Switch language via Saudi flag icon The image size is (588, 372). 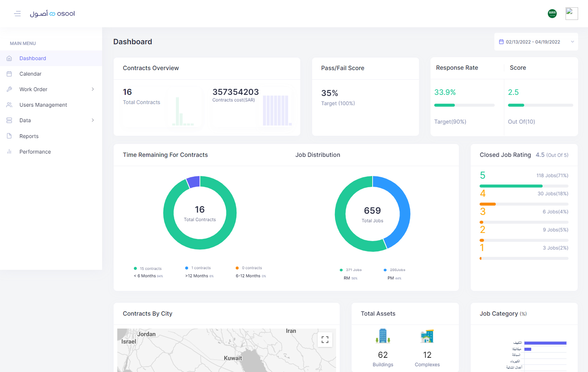552,14
